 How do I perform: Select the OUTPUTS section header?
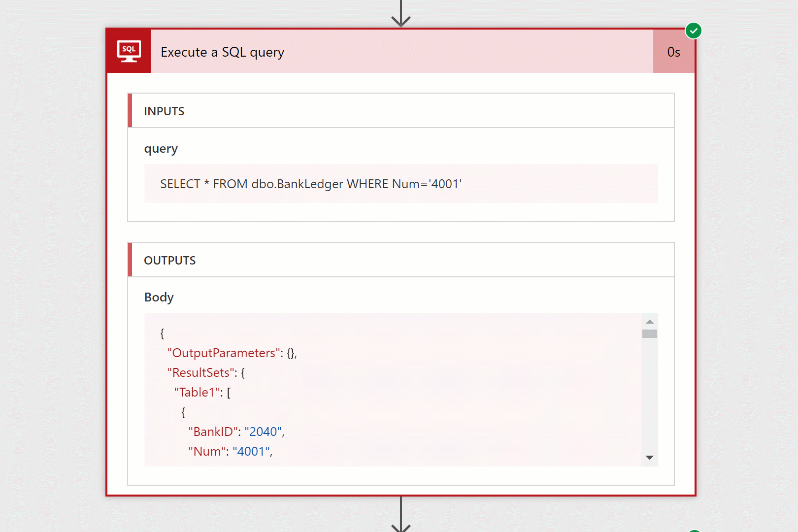pyautogui.click(x=170, y=261)
